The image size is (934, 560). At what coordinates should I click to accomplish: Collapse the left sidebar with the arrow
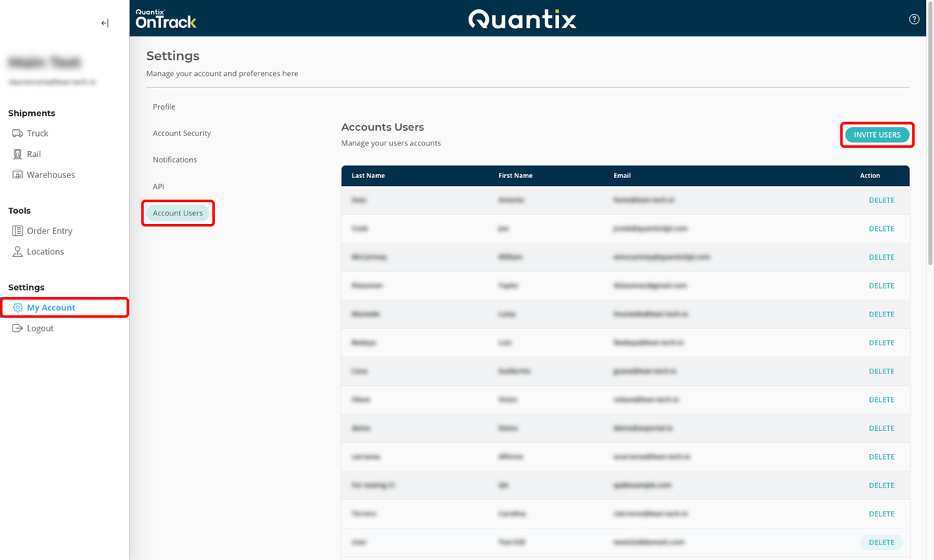click(104, 23)
